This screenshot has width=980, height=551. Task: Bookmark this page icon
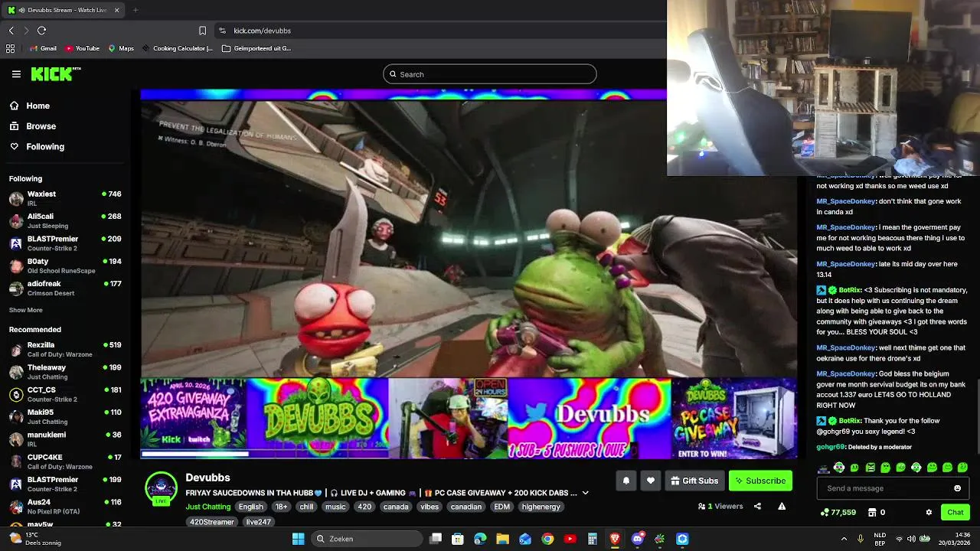point(202,31)
